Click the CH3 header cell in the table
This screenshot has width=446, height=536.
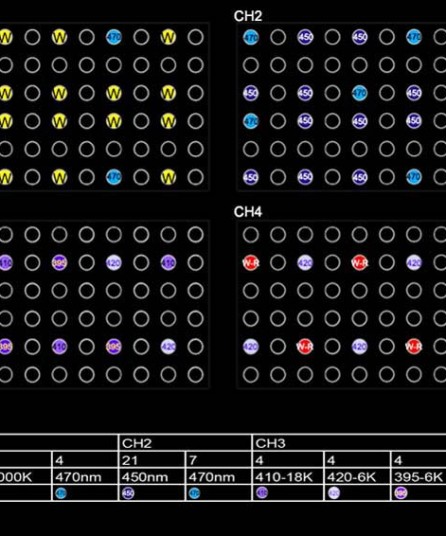(349, 443)
